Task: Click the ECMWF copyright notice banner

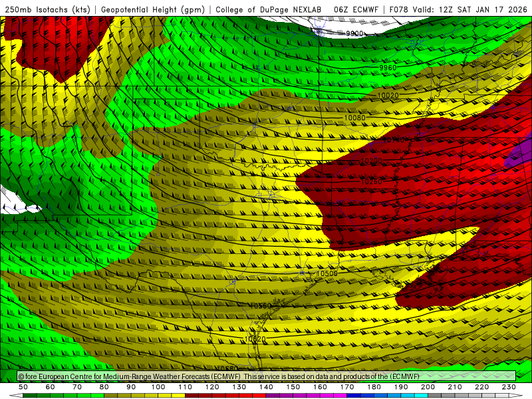Action: pos(267,376)
